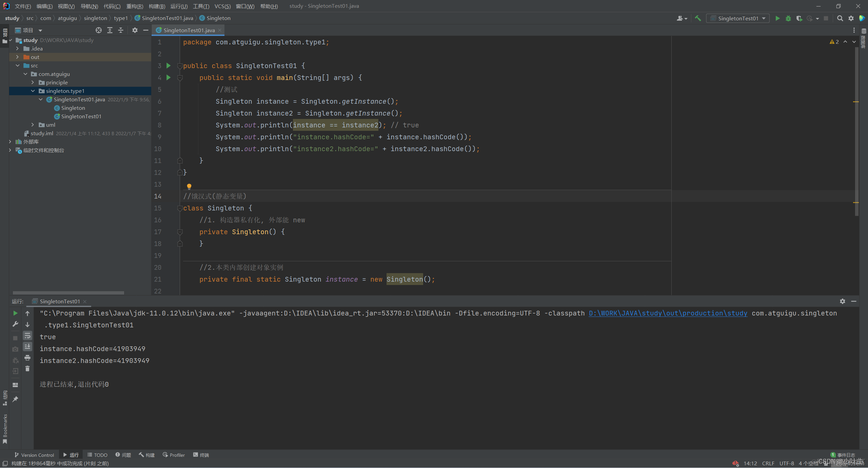Open the Version Control tool window

coord(34,455)
